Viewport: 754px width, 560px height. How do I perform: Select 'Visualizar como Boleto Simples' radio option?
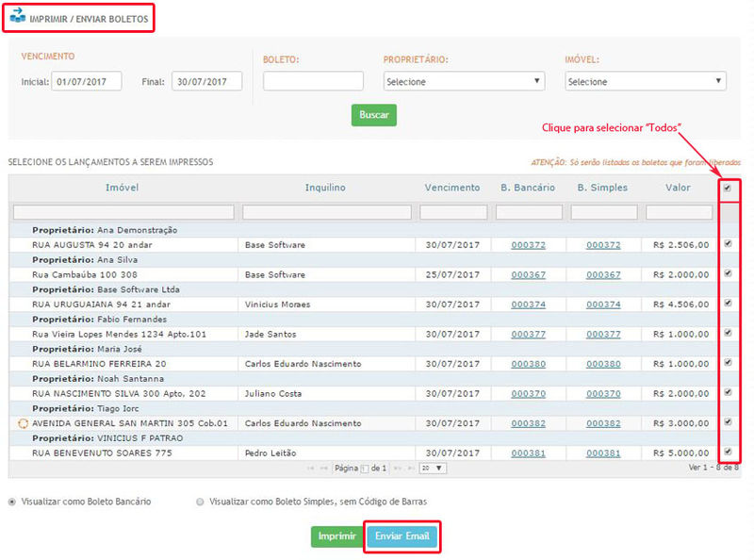coord(200,502)
